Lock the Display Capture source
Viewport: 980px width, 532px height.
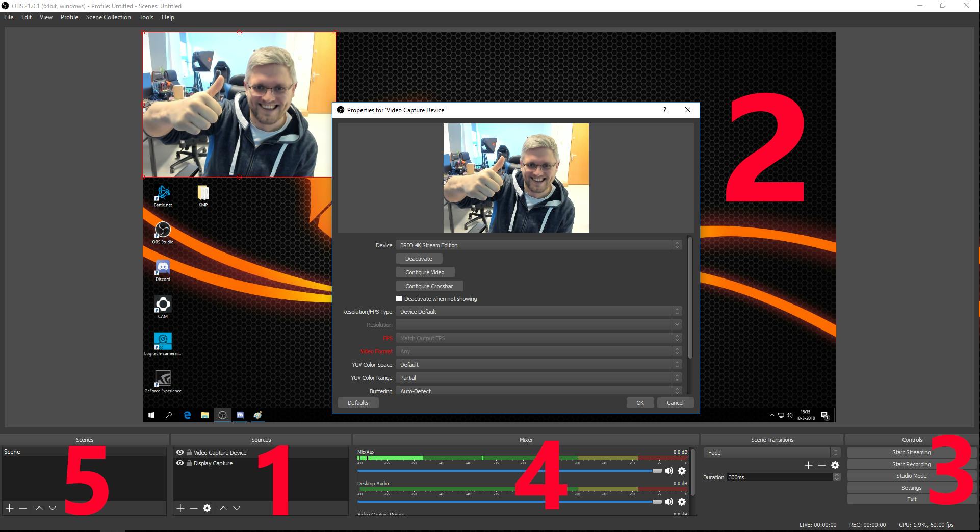(x=189, y=463)
